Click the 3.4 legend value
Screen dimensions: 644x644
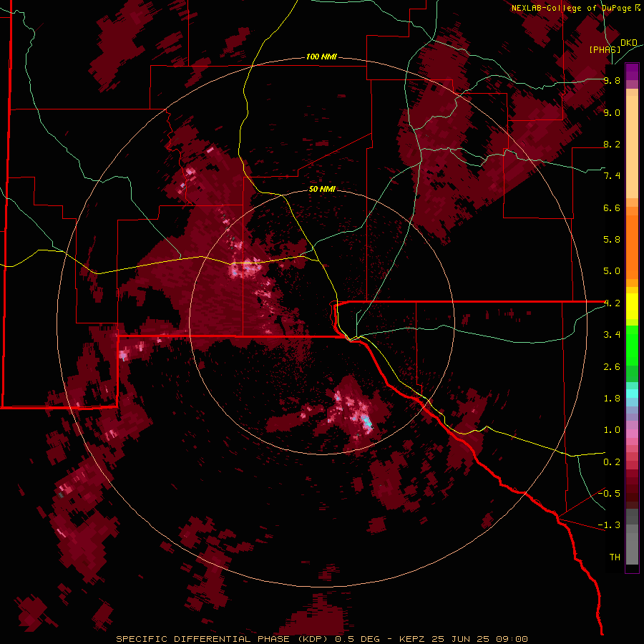point(612,335)
